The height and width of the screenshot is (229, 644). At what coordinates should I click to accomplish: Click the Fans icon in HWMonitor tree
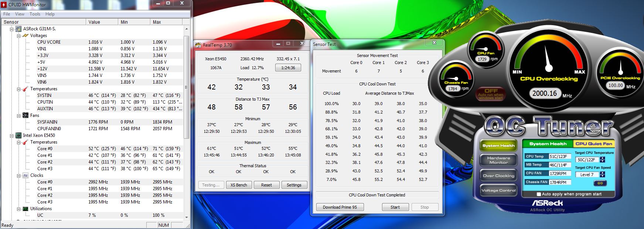(25, 115)
